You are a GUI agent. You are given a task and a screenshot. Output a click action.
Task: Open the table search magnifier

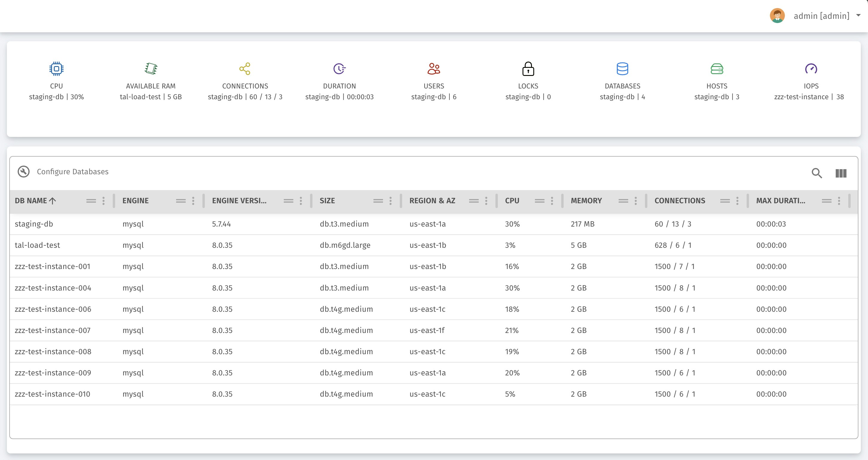[x=817, y=173]
